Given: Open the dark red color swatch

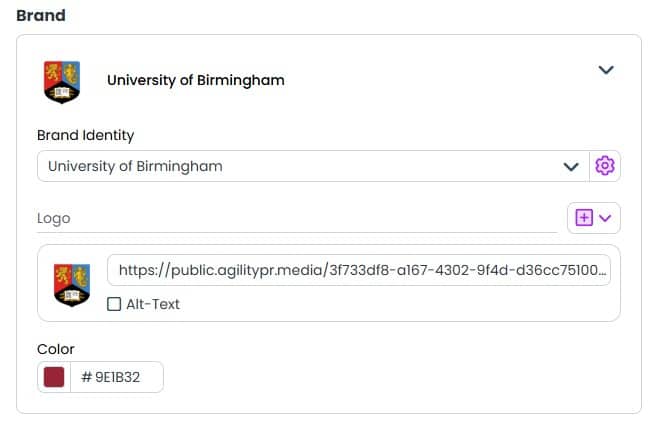Looking at the screenshot, I should tap(54, 377).
